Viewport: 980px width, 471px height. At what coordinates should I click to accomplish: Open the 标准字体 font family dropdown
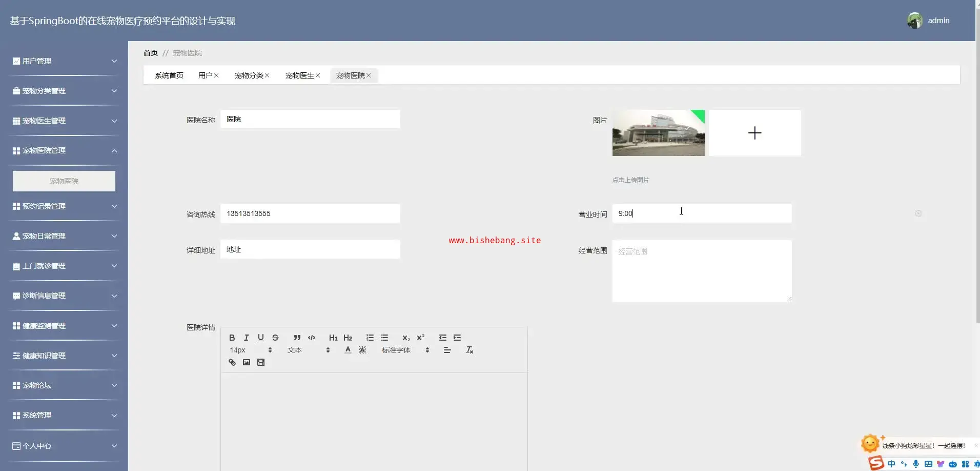pos(405,350)
